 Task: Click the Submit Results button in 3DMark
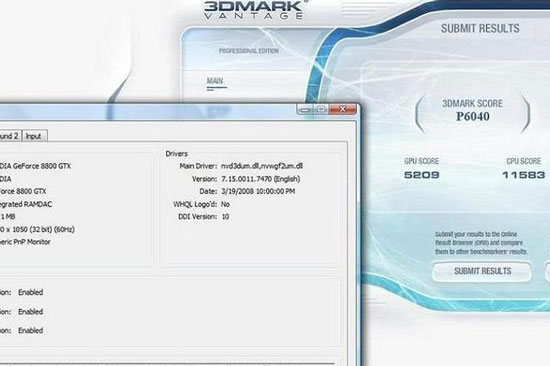pos(482,271)
